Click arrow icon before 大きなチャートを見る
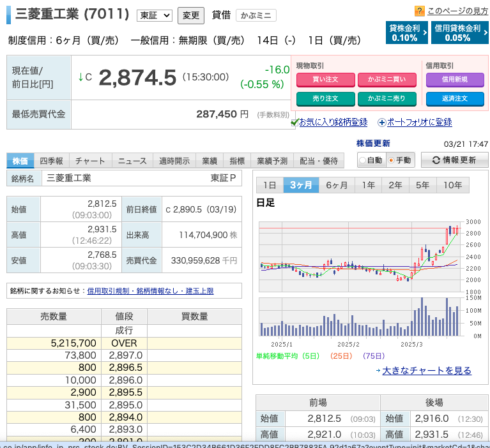490x448 pixels. (378, 371)
